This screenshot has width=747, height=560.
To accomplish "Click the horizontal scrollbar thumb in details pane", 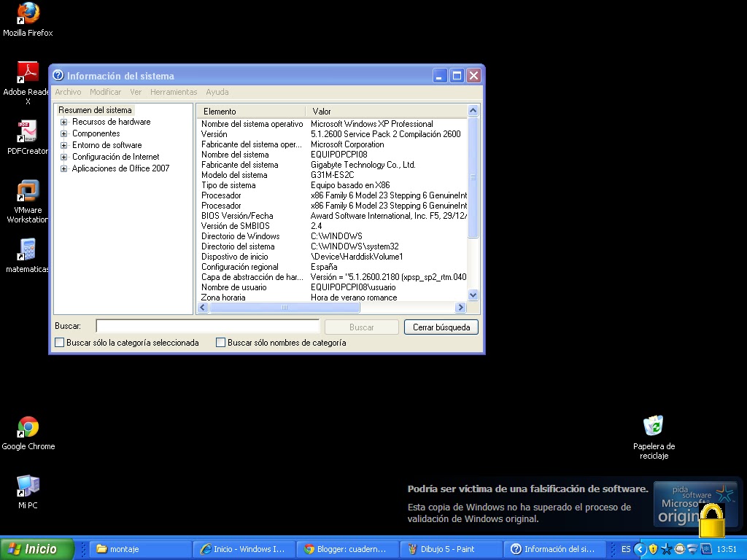I will coord(285,308).
